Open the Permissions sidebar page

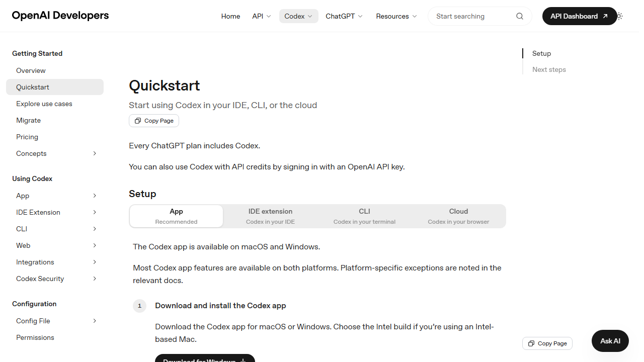click(55, 337)
